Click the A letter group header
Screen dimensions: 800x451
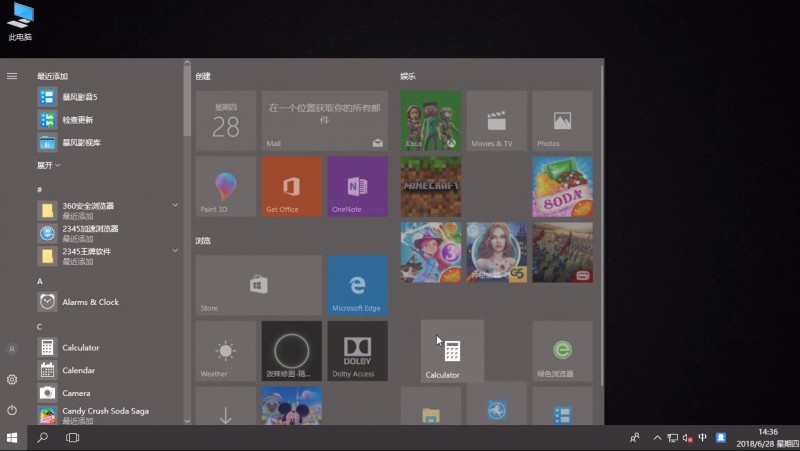point(40,281)
